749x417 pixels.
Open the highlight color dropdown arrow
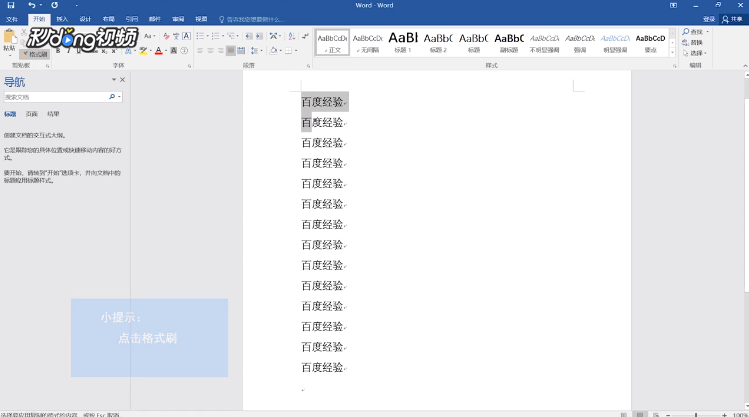tap(150, 51)
